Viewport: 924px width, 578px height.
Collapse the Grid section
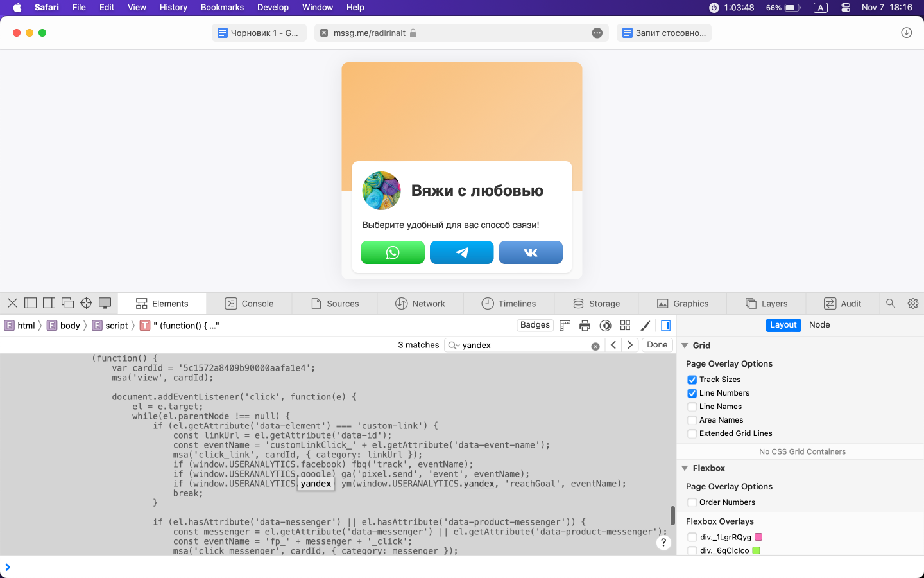pyautogui.click(x=685, y=346)
